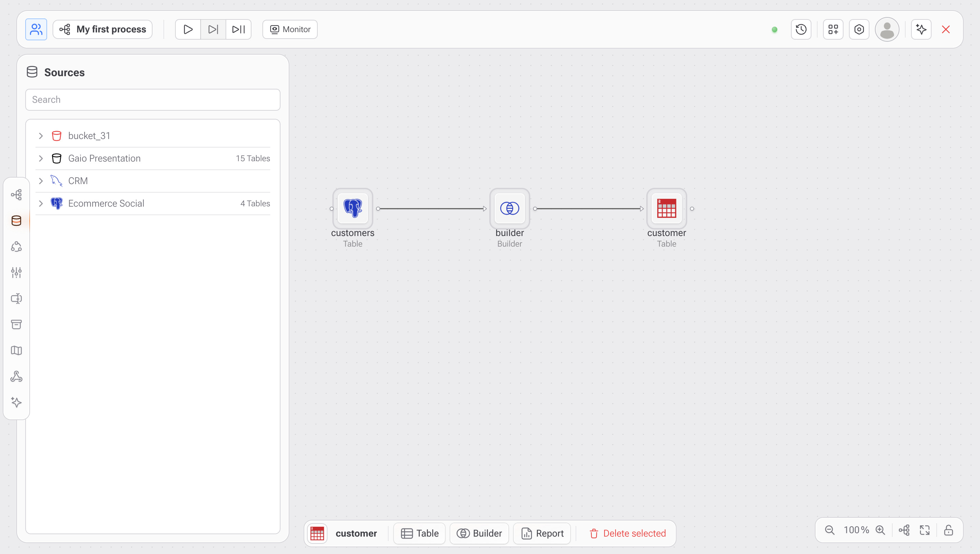Open the sliders settings icon in the sidebar
This screenshot has height=554, width=980.
coord(16,273)
